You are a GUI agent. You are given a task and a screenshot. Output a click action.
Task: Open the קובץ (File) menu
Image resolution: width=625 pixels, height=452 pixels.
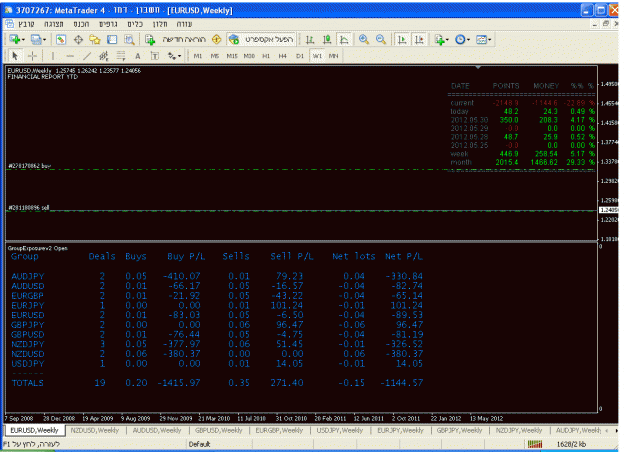[x=26, y=24]
